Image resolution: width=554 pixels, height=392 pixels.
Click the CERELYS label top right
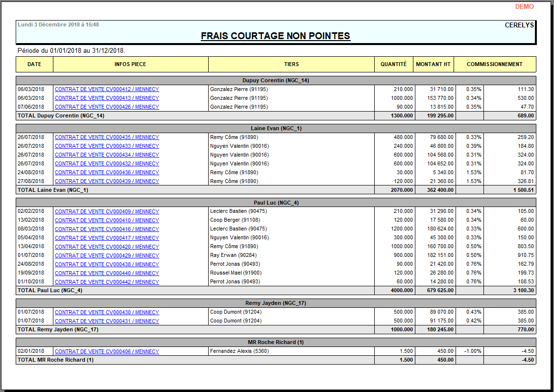click(518, 24)
